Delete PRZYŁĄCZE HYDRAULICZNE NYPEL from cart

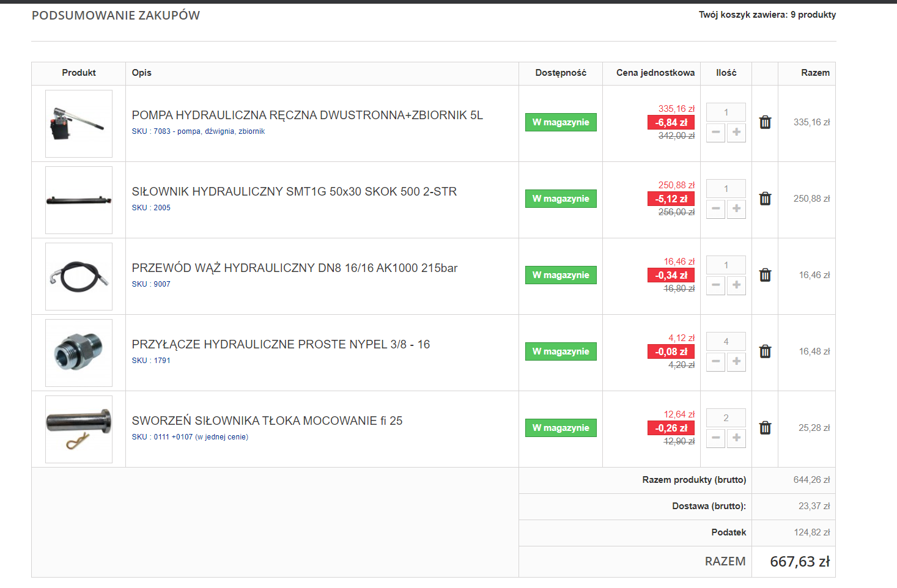[765, 351]
